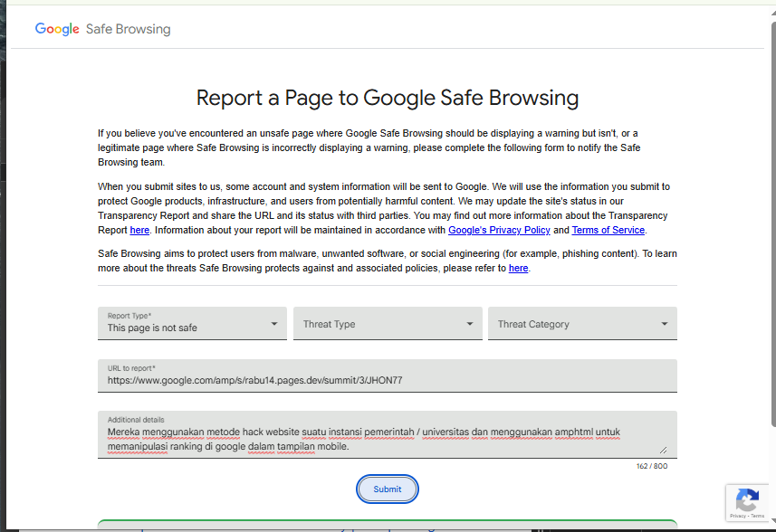The height and width of the screenshot is (532, 776).
Task: Click the vertical page scrollbar
Action: coord(773,223)
